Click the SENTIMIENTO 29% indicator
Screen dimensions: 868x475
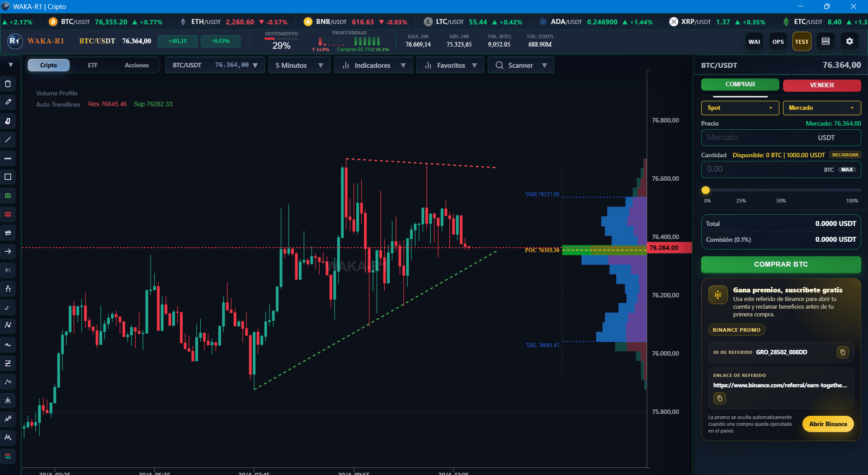click(281, 42)
